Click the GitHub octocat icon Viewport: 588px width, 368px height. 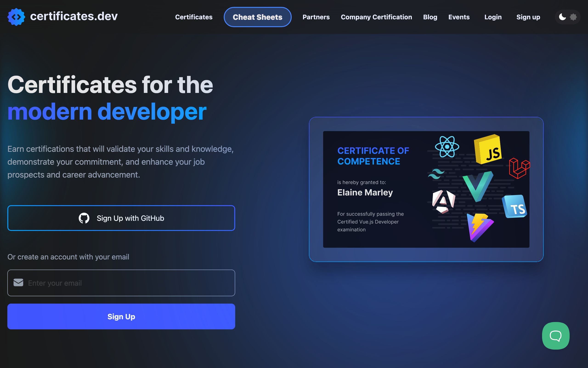pyautogui.click(x=84, y=218)
